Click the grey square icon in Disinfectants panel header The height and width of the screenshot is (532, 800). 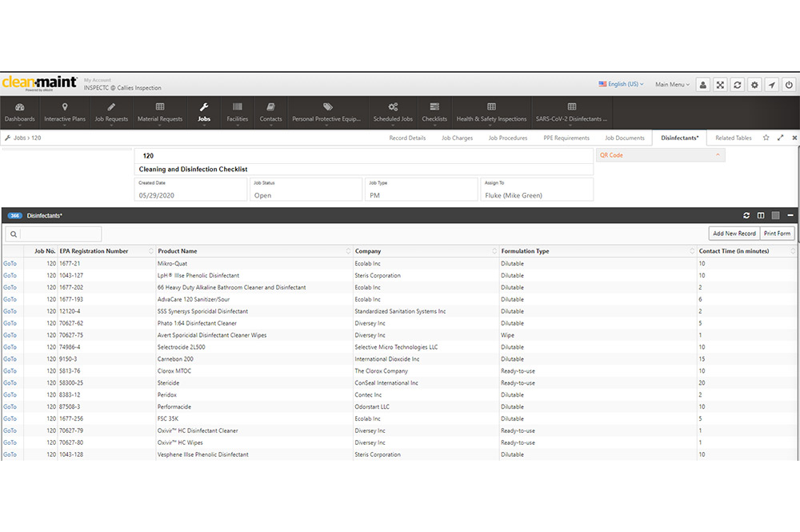click(x=775, y=216)
